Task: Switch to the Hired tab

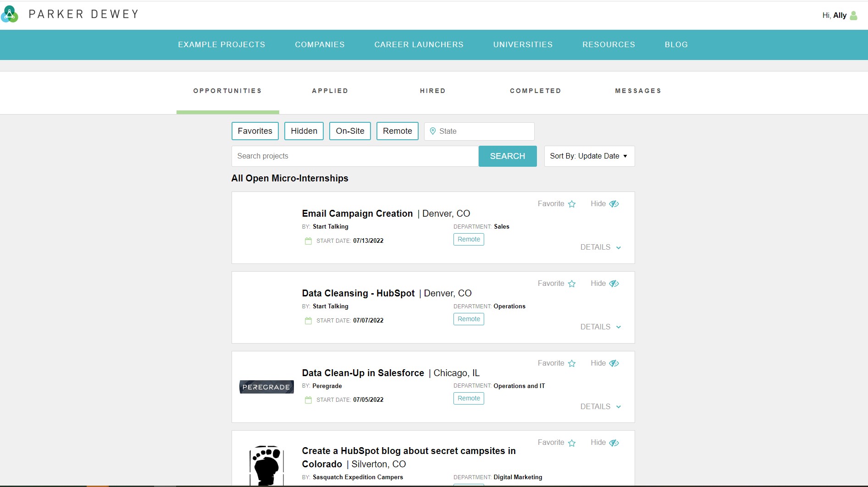Action: 433,91
